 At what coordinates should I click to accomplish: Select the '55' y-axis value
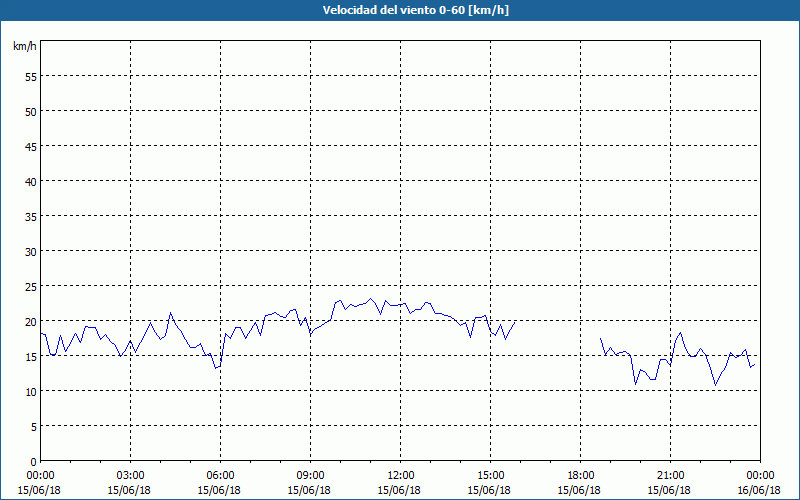pos(31,77)
